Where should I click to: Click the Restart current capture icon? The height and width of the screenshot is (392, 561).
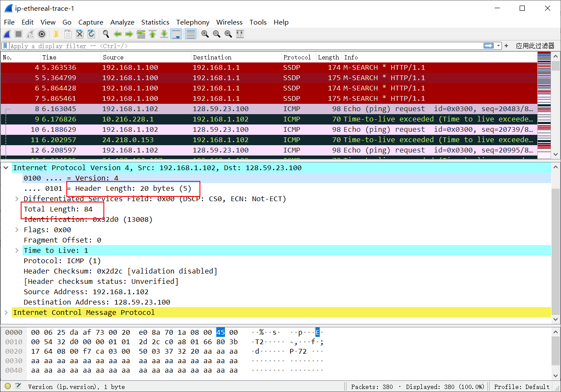(x=30, y=34)
